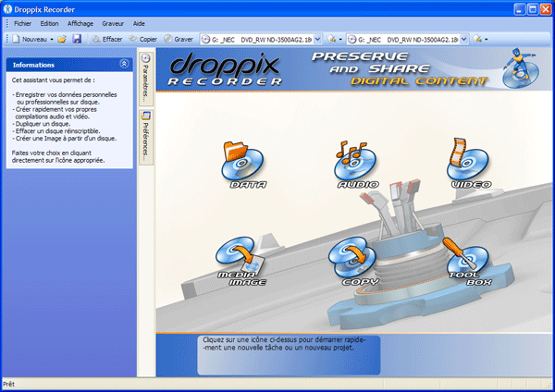Click the Copier toolbar button
The image size is (555, 392).
pos(143,39)
